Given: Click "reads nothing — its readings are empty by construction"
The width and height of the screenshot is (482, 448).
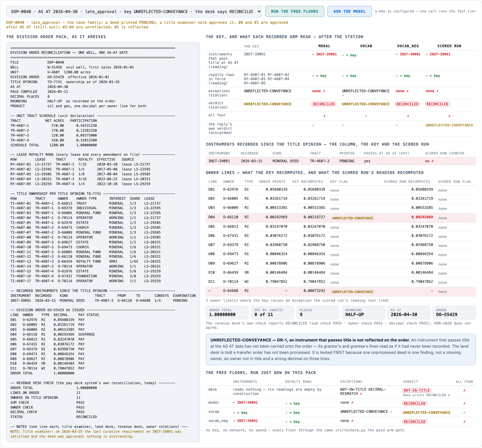Looking at the screenshot, I should (277, 391).
